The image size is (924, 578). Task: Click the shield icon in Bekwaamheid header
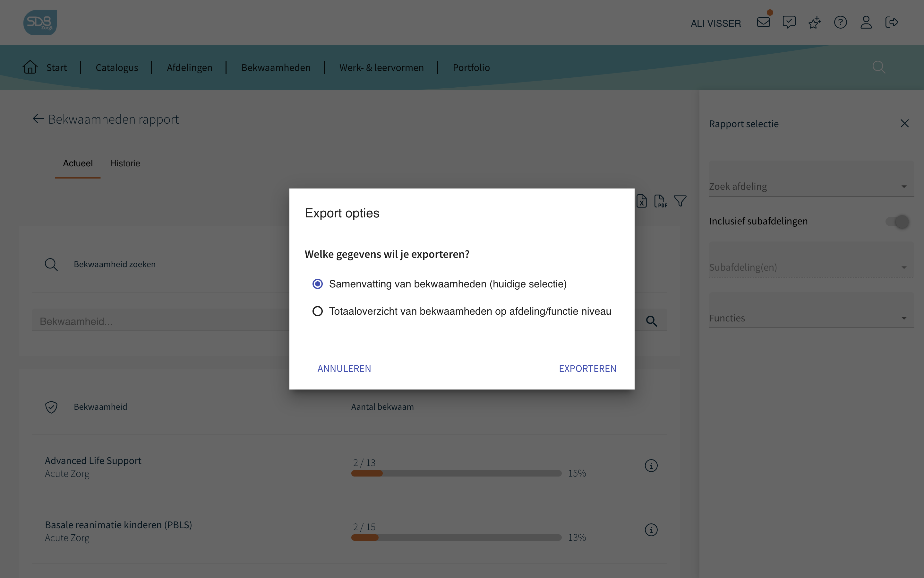pyautogui.click(x=51, y=407)
